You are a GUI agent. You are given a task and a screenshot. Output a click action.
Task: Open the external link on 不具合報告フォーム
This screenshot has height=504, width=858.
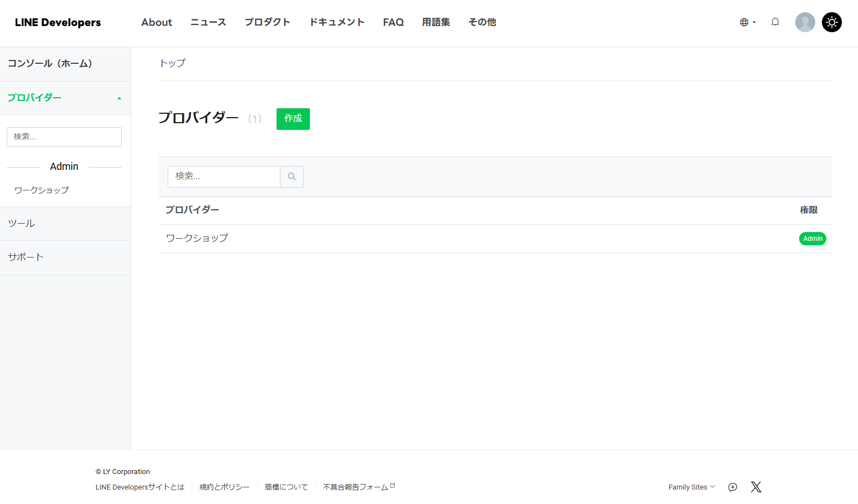point(393,484)
